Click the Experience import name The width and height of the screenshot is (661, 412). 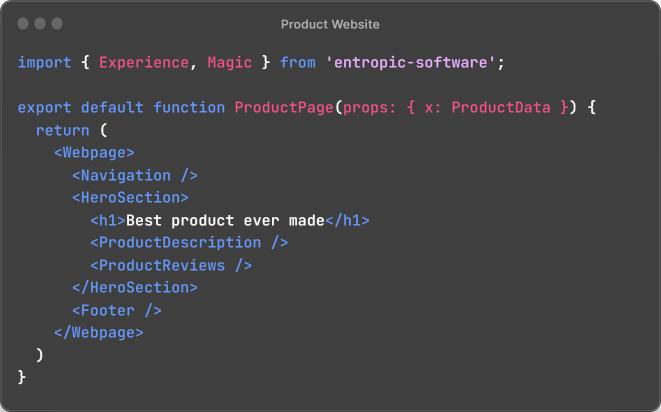[143, 63]
